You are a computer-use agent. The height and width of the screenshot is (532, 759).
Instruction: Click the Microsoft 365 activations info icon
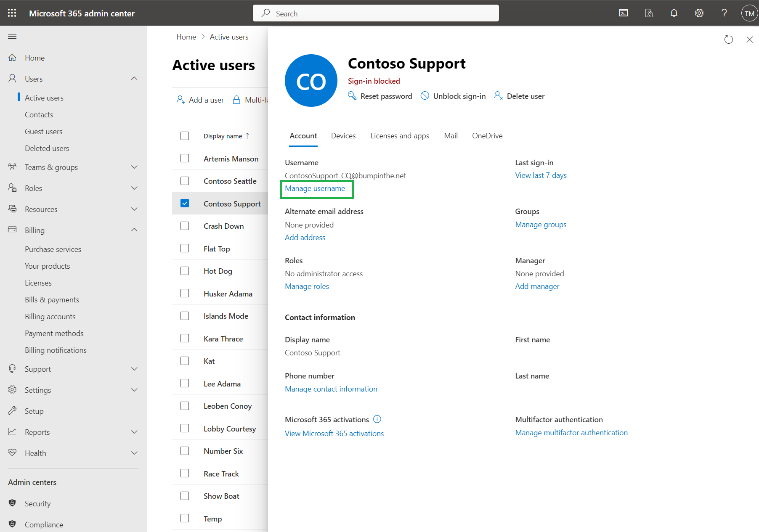(377, 419)
